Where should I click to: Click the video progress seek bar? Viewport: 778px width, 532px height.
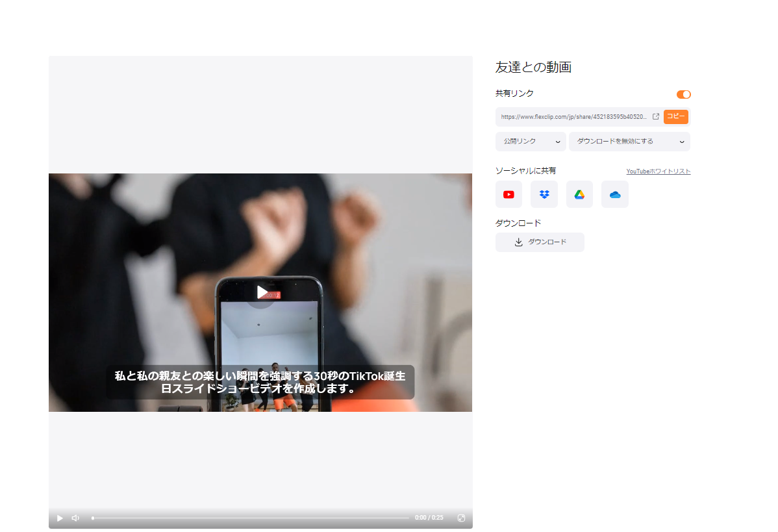coord(251,518)
